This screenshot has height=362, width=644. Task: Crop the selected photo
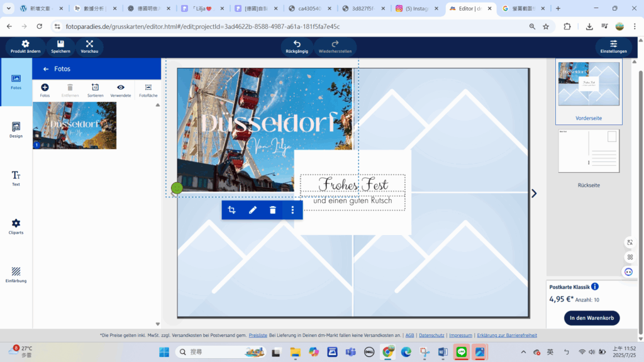pyautogui.click(x=232, y=210)
